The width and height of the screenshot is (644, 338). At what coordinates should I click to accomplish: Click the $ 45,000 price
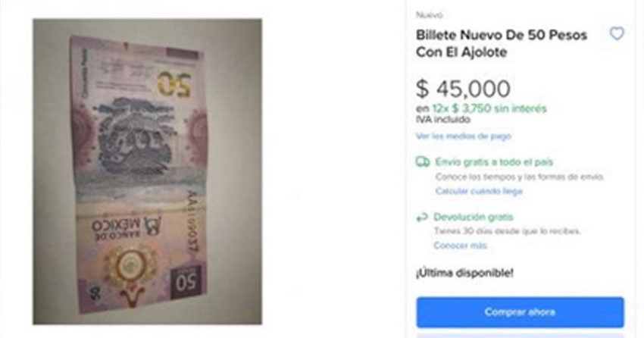463,89
